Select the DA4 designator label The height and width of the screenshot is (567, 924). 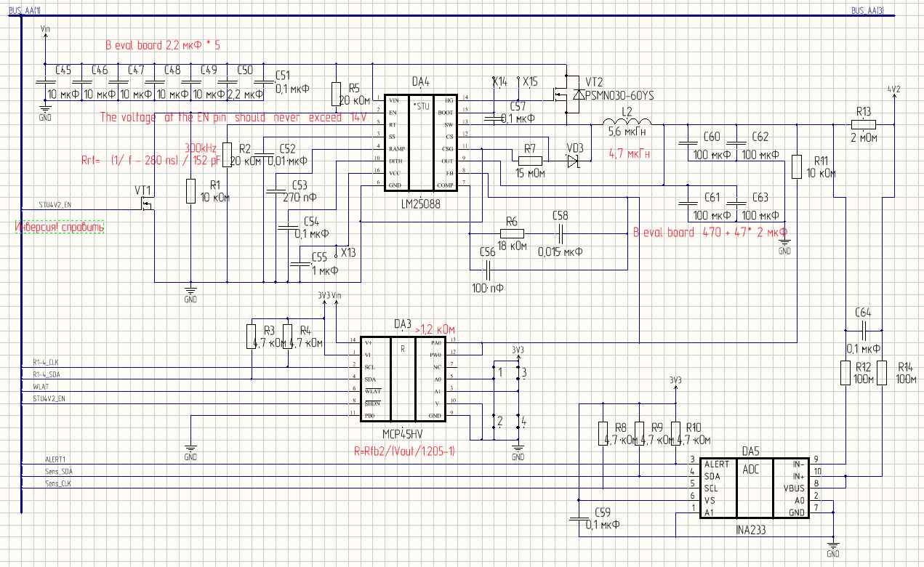pyautogui.click(x=420, y=81)
